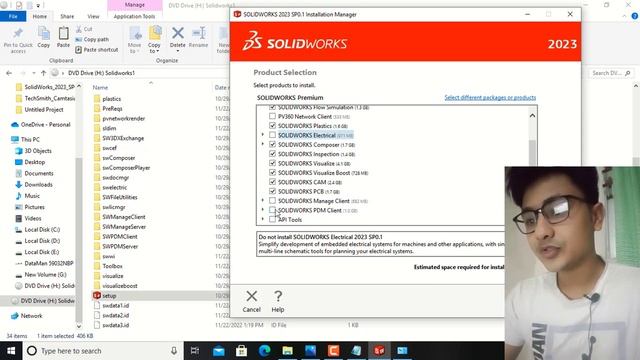Expand SOLIDWORKS Manage Client node
640x360 pixels.
coord(262,200)
